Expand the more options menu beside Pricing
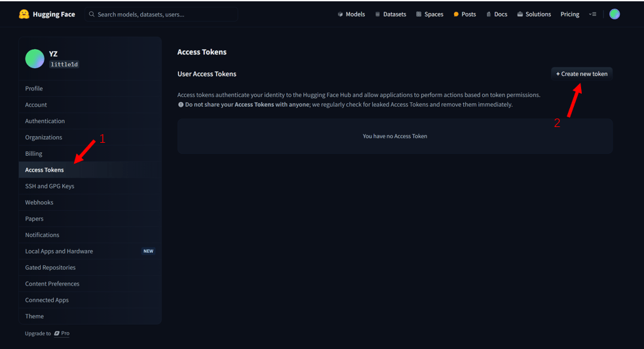 pos(592,14)
